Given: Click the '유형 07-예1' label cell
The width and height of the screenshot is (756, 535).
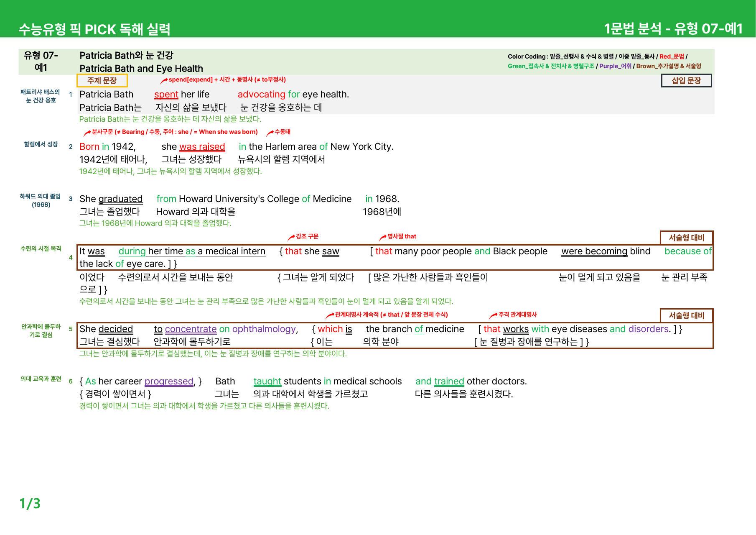Looking at the screenshot, I should coord(41,61).
